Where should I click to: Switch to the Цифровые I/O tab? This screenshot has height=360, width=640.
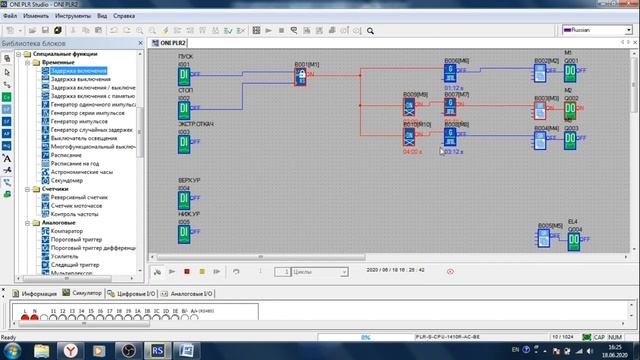pyautogui.click(x=131, y=293)
